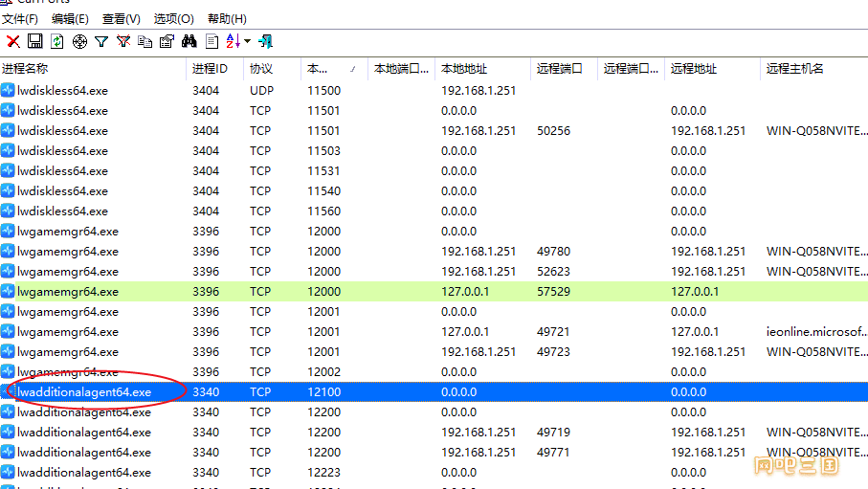Screen dimensions: 868x489
Task: Click the process icon in the remote port 49723 row
Action: (8, 351)
